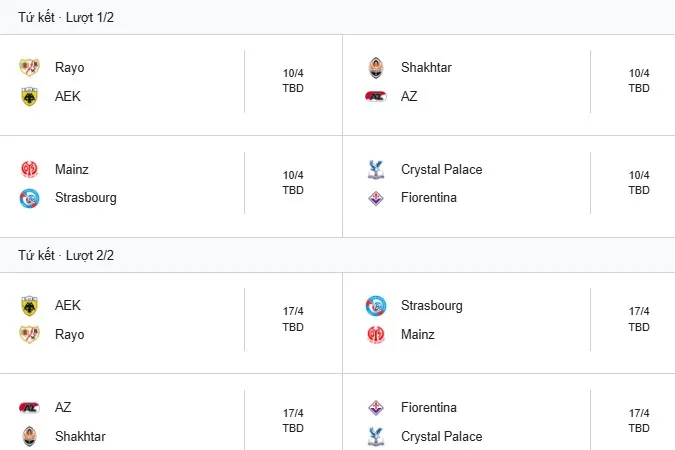
Task: Click the Rayo crest in the Lượt 1/2 fixture
Action: click(x=28, y=68)
